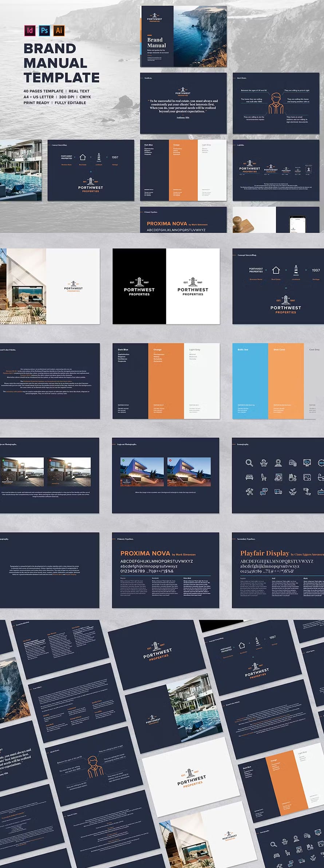Image resolution: width=324 pixels, height=868 pixels.
Task: Click the Adobe InDesign Id icon
Action: 30,31
